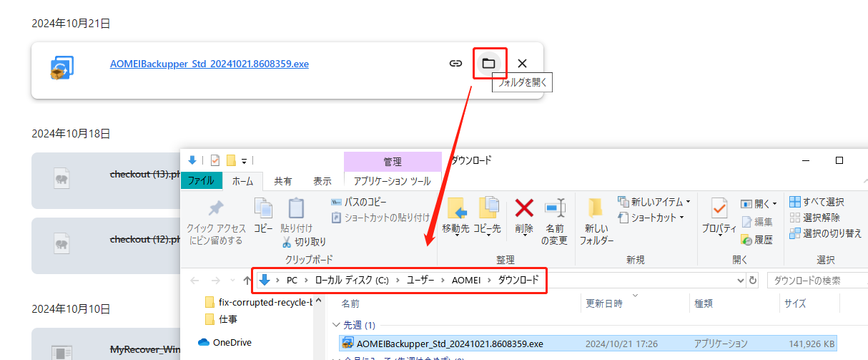This screenshot has height=360, width=868.
Task: Sort by the サイズ column header
Action: tap(795, 303)
